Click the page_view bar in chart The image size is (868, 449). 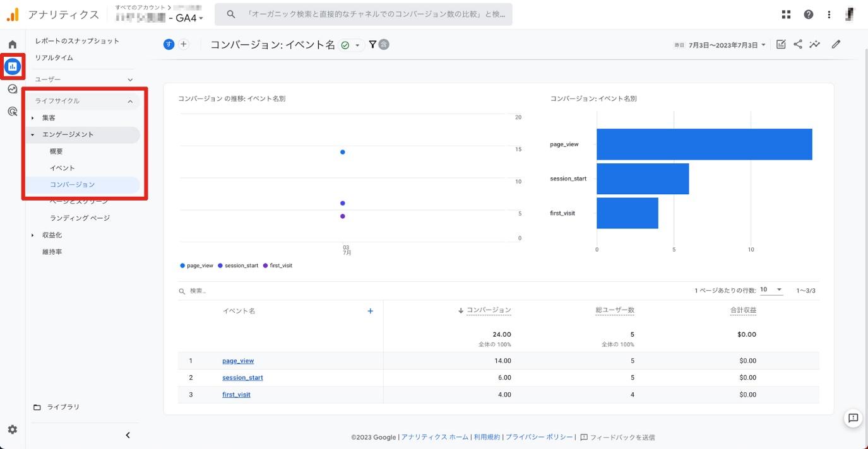pos(705,144)
